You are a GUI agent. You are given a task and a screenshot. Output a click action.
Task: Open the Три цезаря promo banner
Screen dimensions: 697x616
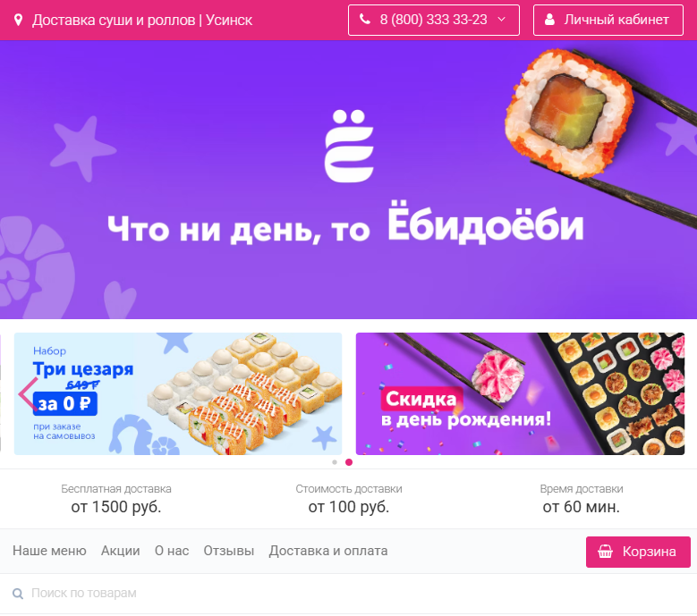click(x=178, y=393)
